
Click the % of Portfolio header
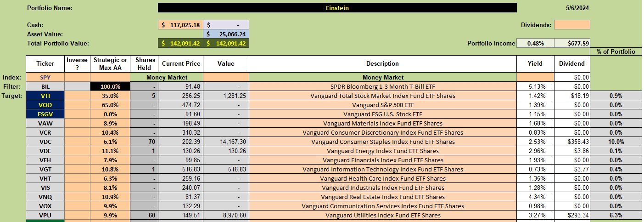pos(616,51)
